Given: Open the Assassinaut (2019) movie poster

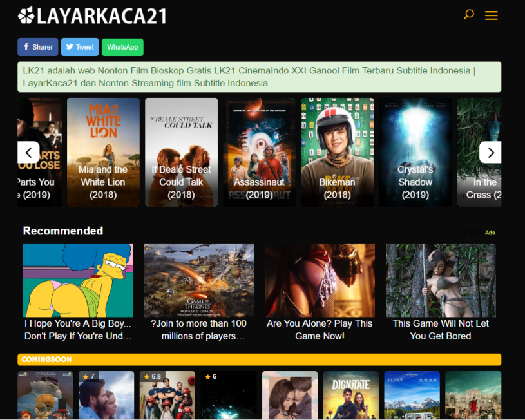Looking at the screenshot, I should (x=259, y=152).
